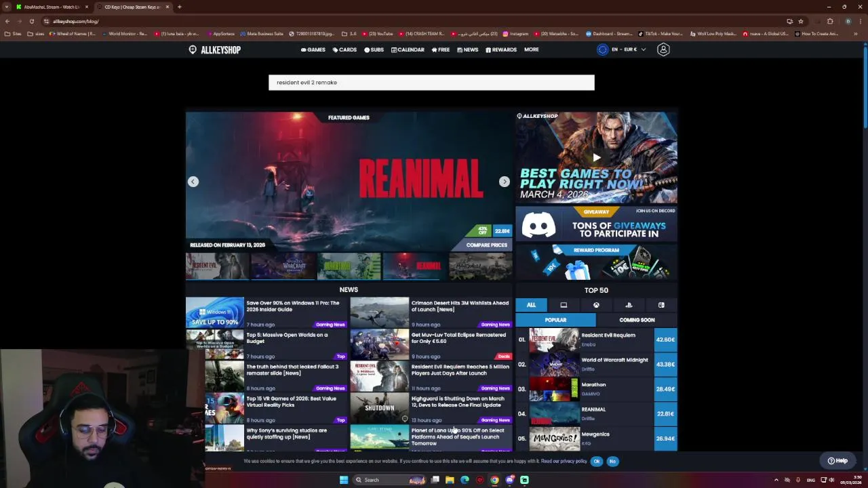Open language and currency dropdown

622,49
